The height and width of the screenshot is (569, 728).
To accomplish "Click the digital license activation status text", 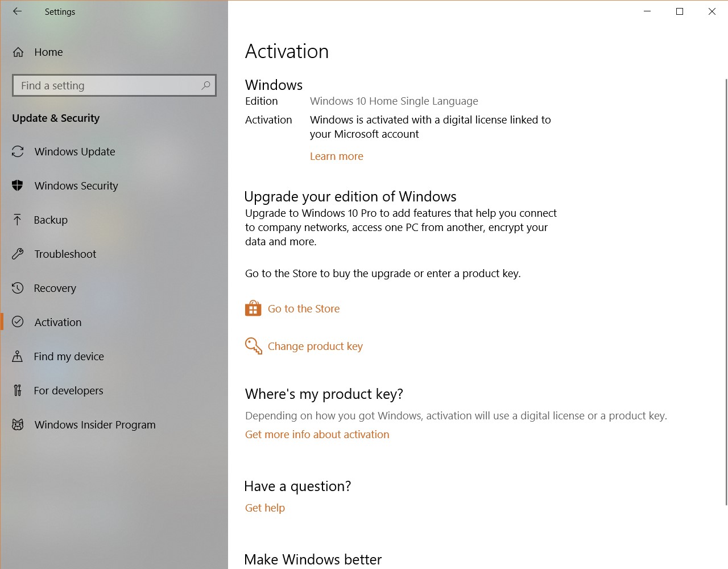I will tap(431, 127).
